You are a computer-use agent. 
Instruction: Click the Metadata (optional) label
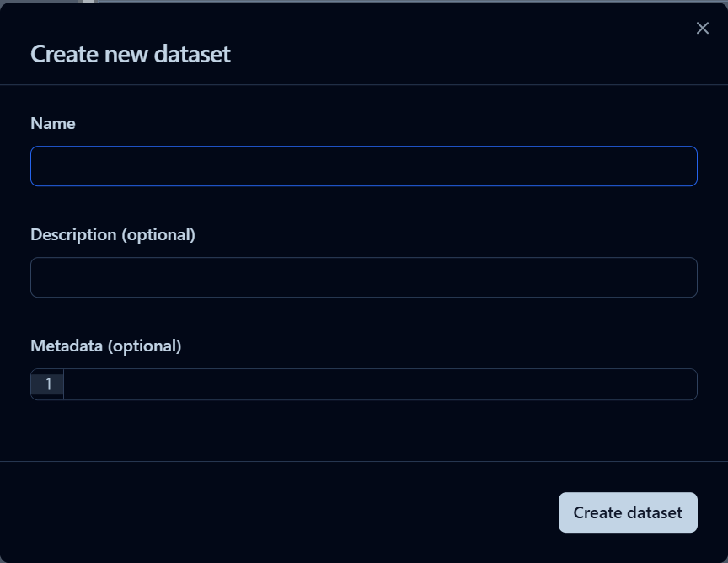[106, 346]
